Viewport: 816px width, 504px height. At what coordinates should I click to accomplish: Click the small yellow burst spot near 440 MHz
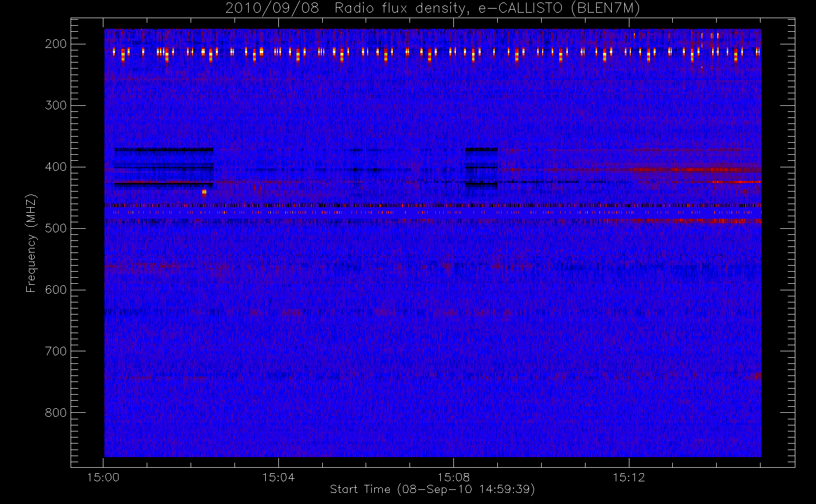point(204,192)
